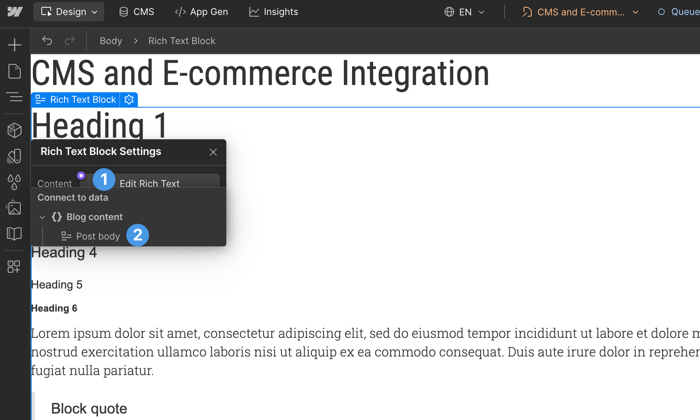This screenshot has height=420, width=700.
Task: Open the Apps panel in sidebar
Action: coord(14,267)
